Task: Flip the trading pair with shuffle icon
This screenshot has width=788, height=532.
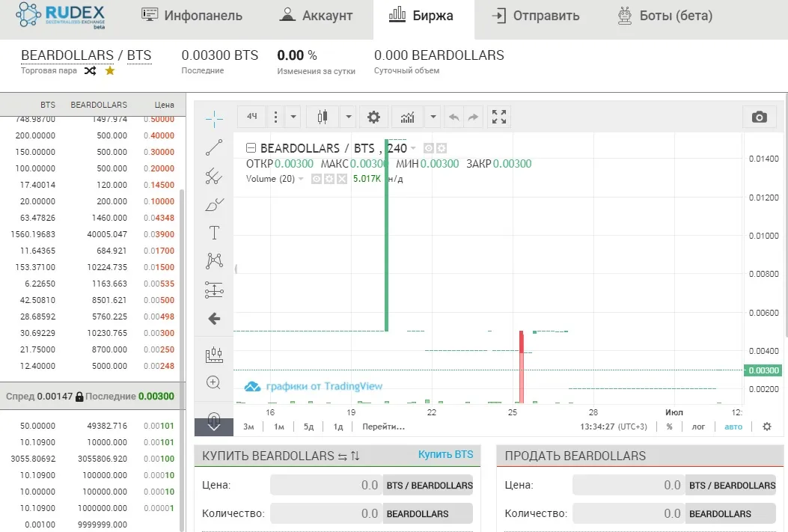Action: (90, 71)
